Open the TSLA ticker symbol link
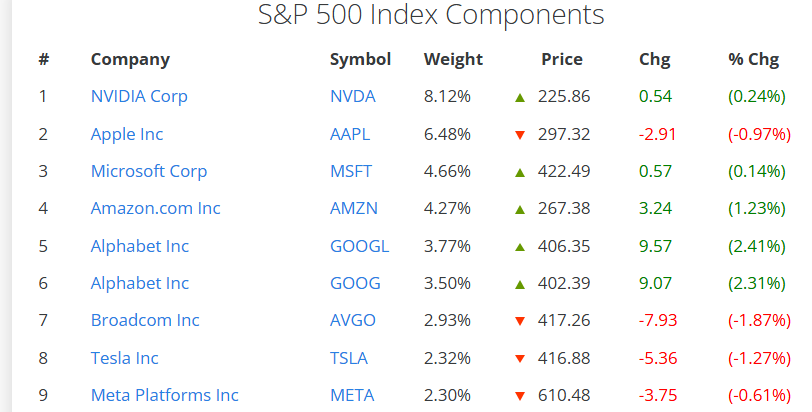Viewport: 812px width, 412px height. [x=349, y=358]
